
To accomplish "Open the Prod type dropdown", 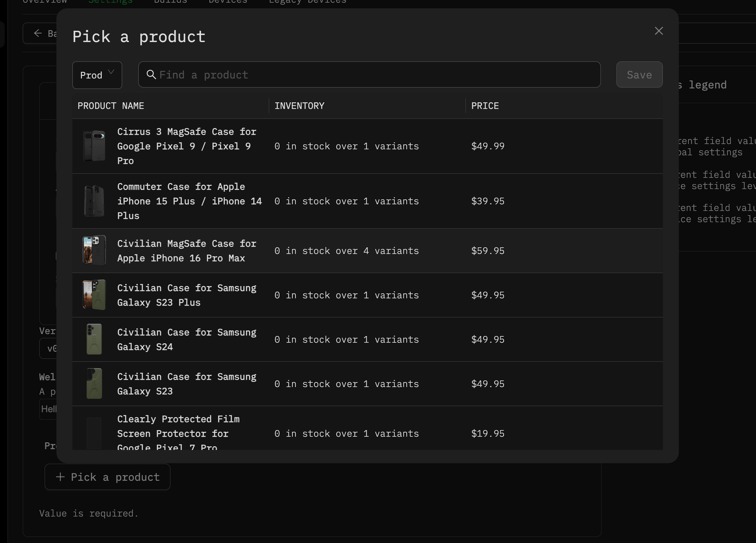I will [97, 75].
